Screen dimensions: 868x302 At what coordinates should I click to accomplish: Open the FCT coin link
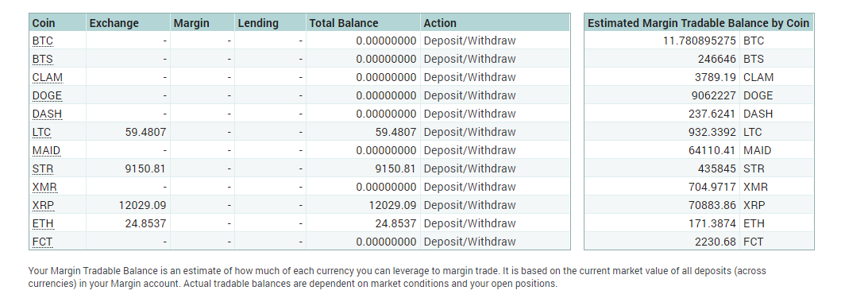pos(42,242)
